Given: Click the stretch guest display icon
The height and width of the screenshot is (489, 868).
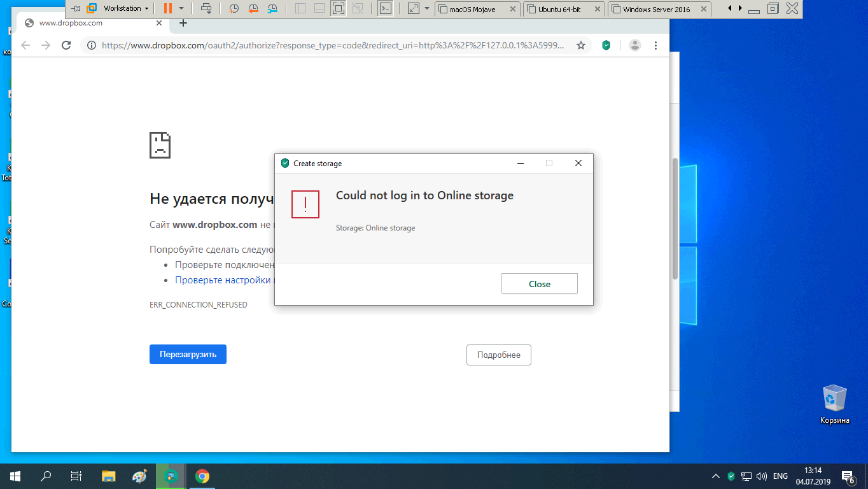Looking at the screenshot, I should click(x=414, y=9).
